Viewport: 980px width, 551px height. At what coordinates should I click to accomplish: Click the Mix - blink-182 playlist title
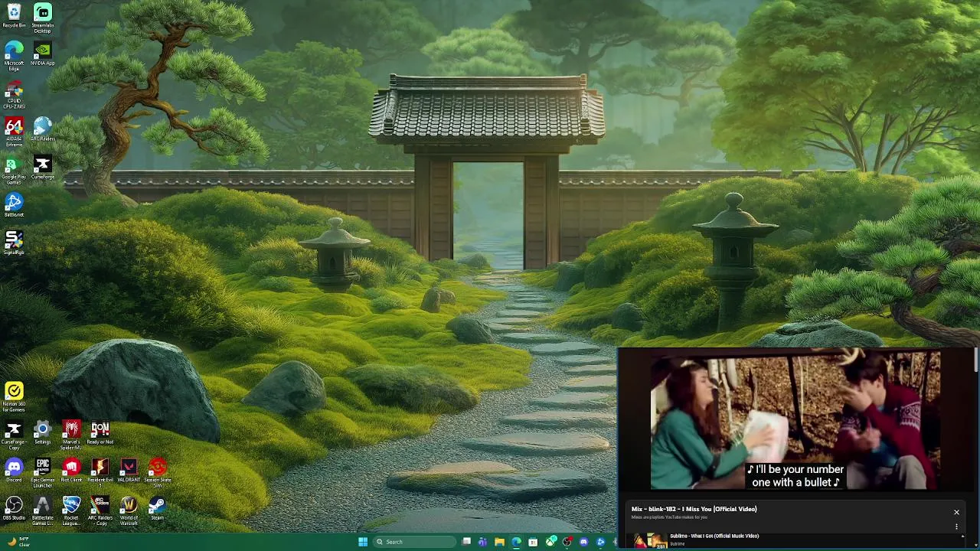point(694,509)
